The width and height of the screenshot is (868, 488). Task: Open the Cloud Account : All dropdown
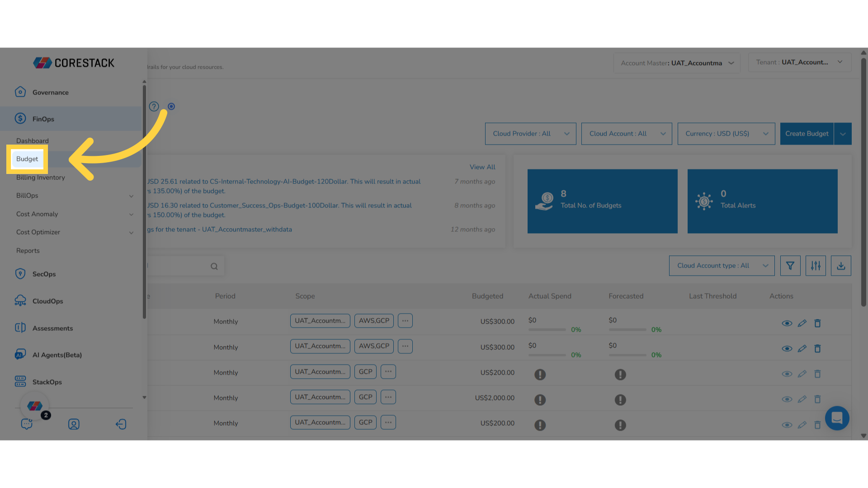pyautogui.click(x=627, y=134)
